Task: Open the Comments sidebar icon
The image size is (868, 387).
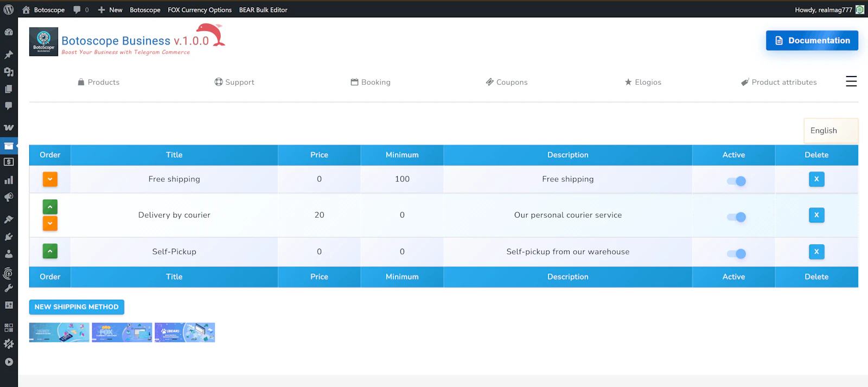Action: (x=9, y=106)
